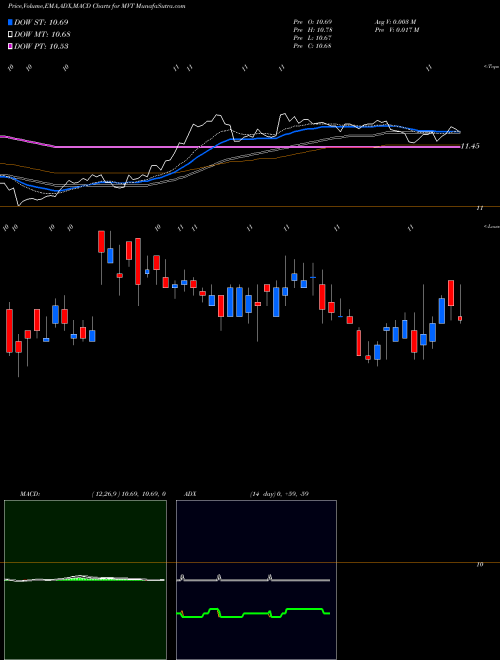Click the green line in the ADX panel
Screen dimensions: 500x660
click(x=253, y=613)
